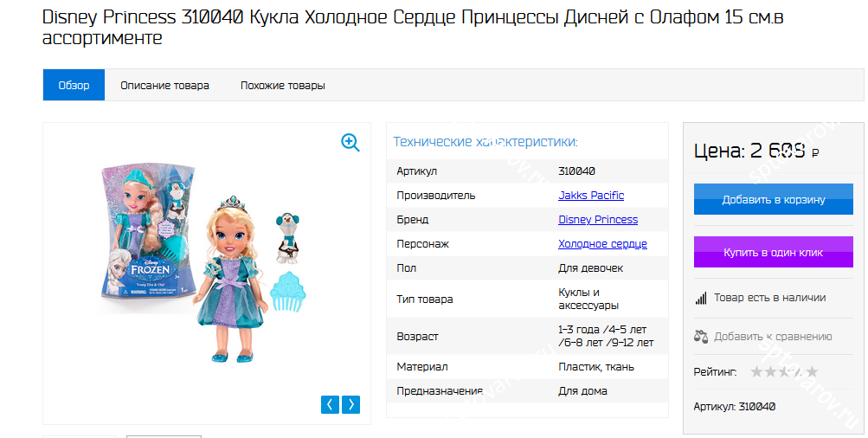Click the Рейтинг label

click(715, 372)
